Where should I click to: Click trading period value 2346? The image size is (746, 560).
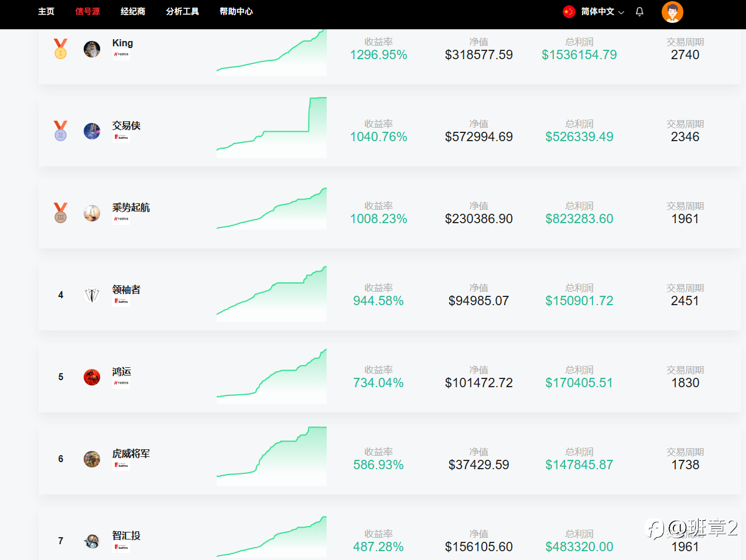click(685, 137)
